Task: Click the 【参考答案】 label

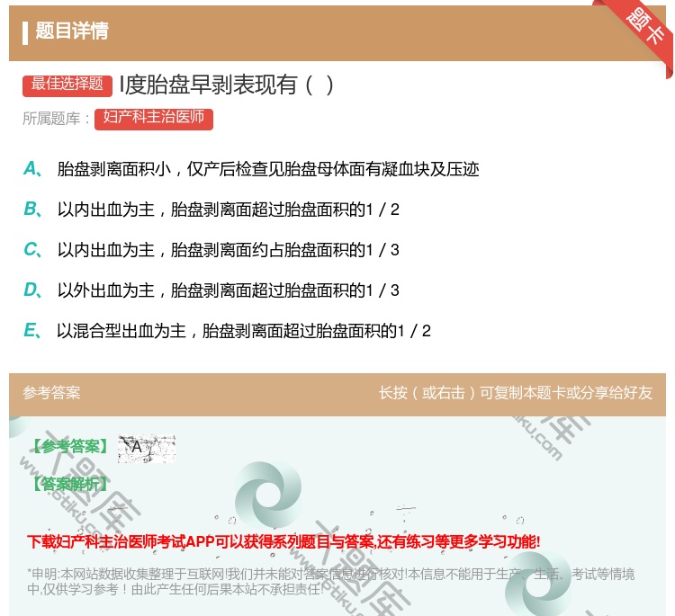Action: click(71, 446)
